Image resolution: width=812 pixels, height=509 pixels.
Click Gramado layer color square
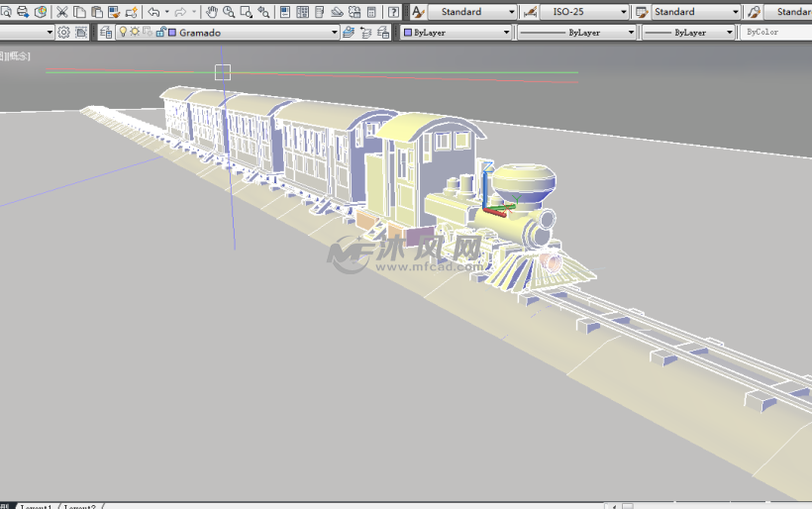(x=172, y=32)
